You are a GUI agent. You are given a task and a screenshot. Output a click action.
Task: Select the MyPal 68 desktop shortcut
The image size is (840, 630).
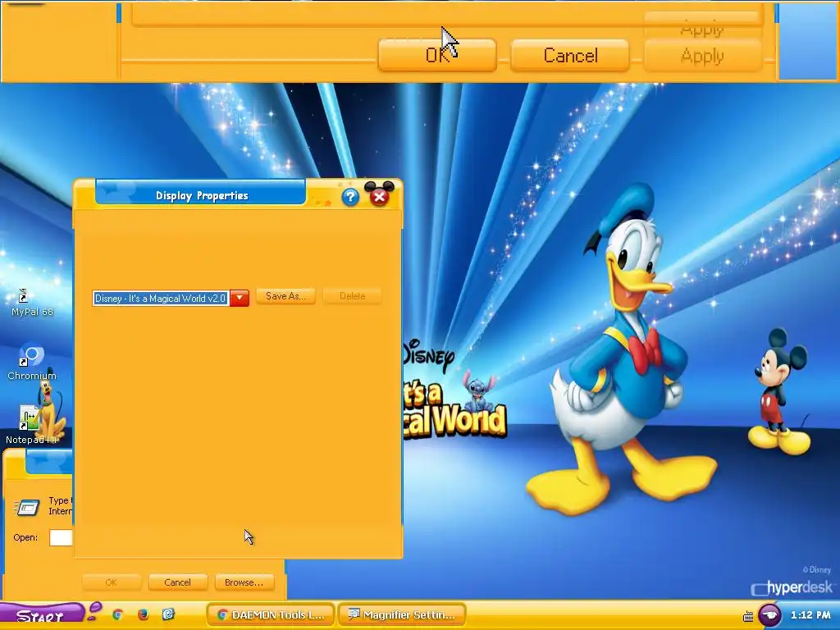(x=32, y=303)
